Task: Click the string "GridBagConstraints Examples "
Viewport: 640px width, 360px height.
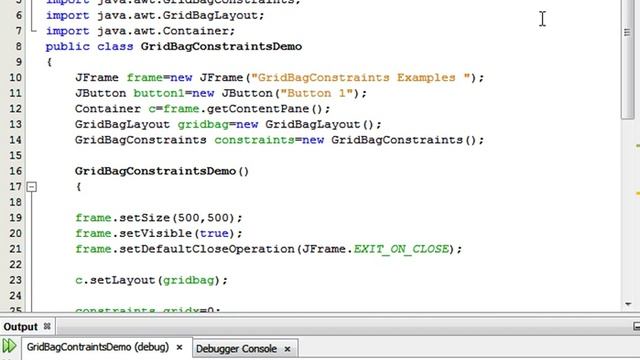Action: [360, 78]
